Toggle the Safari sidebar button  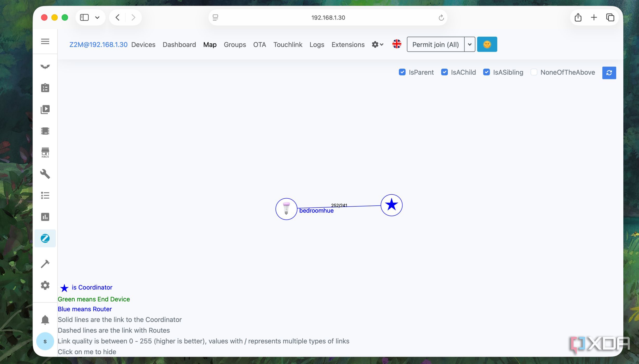point(84,17)
